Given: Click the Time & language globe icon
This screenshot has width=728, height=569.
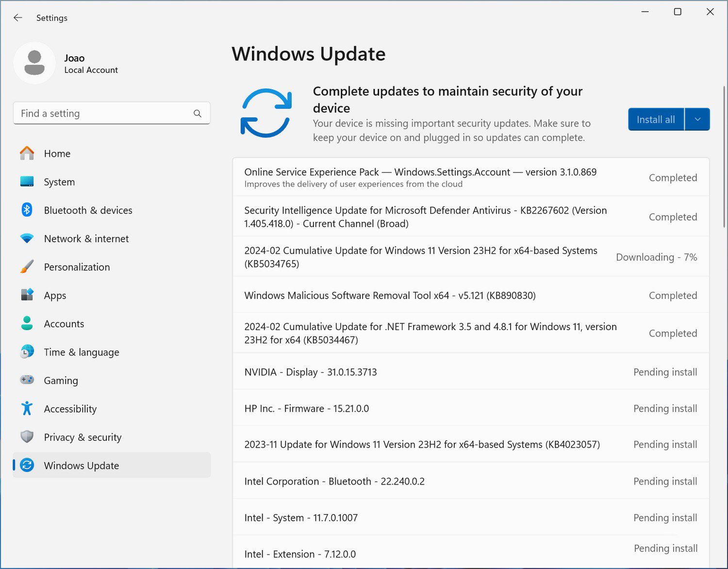Looking at the screenshot, I should [x=27, y=352].
